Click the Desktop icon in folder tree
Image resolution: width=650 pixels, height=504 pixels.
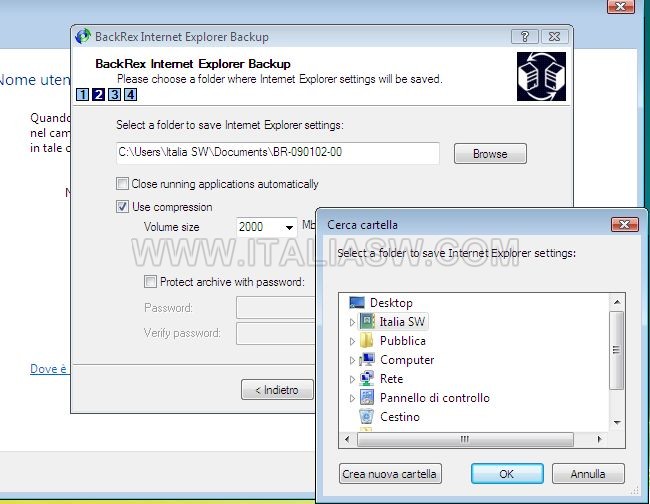click(x=357, y=303)
